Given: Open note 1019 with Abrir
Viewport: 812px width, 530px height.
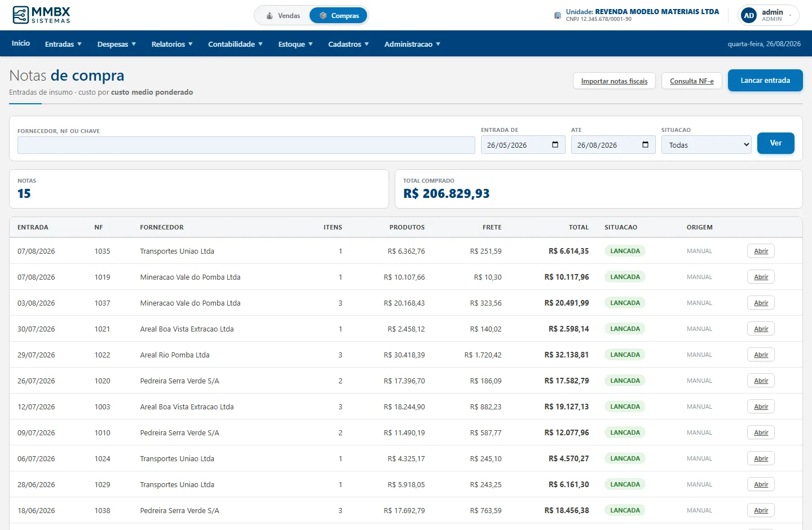Looking at the screenshot, I should coord(761,277).
